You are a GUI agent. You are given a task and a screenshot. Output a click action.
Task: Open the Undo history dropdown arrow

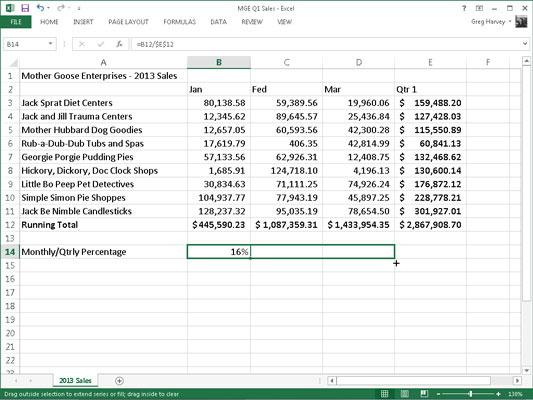[48, 8]
